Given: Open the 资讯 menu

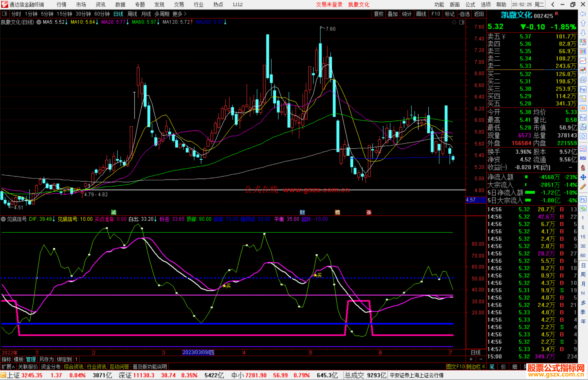Looking at the screenshot, I should (100, 4).
